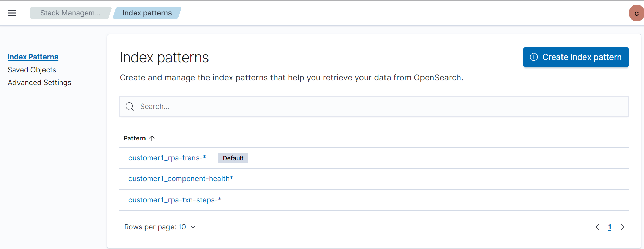Go to Saved Objects in sidebar
The height and width of the screenshot is (249, 644).
coord(32,70)
